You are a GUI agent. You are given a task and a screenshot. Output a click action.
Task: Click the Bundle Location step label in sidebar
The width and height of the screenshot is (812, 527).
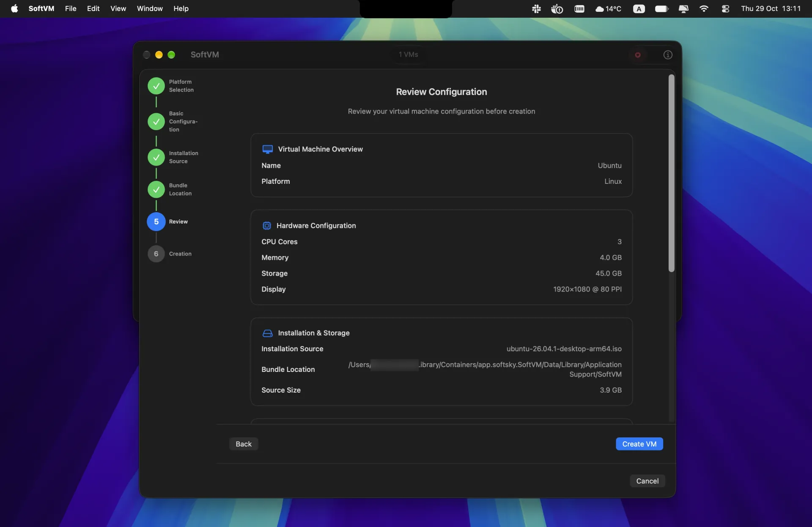coord(180,189)
